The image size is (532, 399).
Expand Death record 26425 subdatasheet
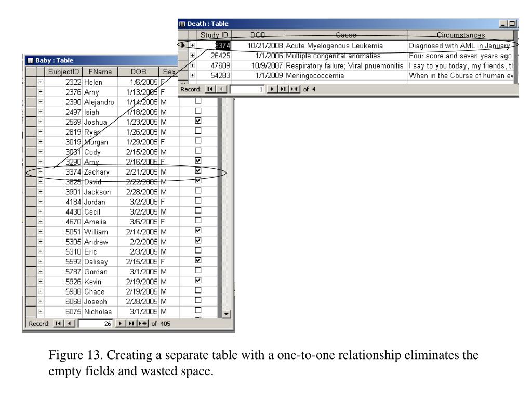pyautogui.click(x=192, y=55)
